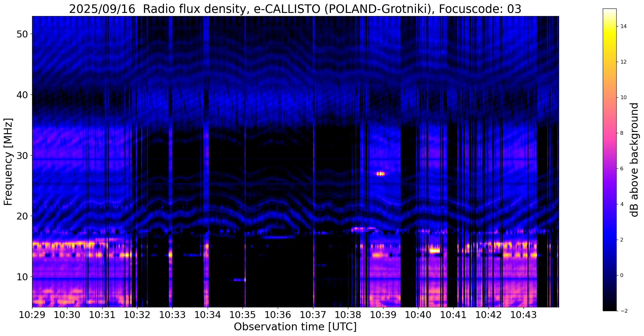The height and width of the screenshot is (336, 644).
Task: Click the 'dB above background' colorbar label
Action: click(635, 160)
